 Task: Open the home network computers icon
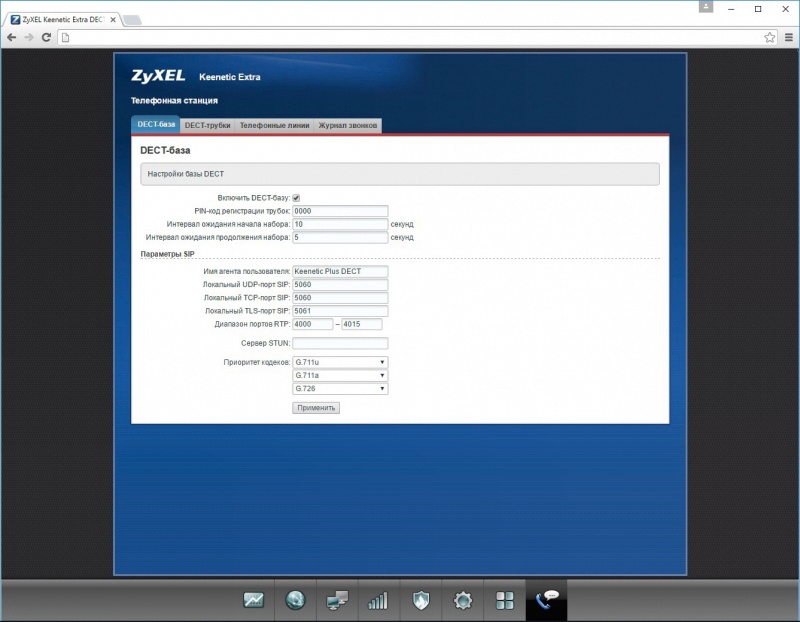(337, 600)
